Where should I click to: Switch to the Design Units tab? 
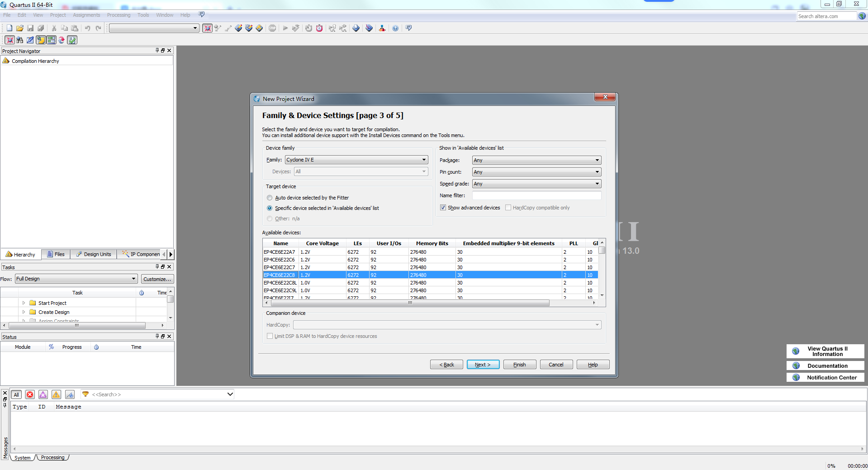[94, 254]
